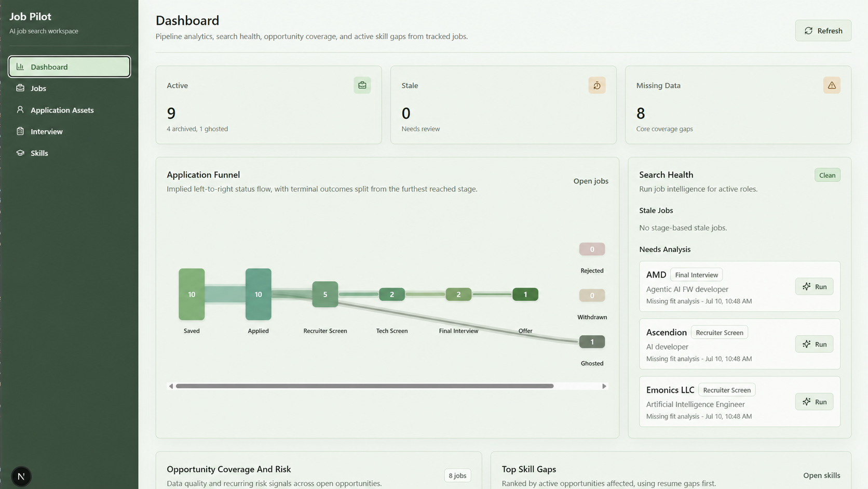Screen dimensions: 868x489
Task: Follow the Open jobs link
Action: (x=591, y=181)
